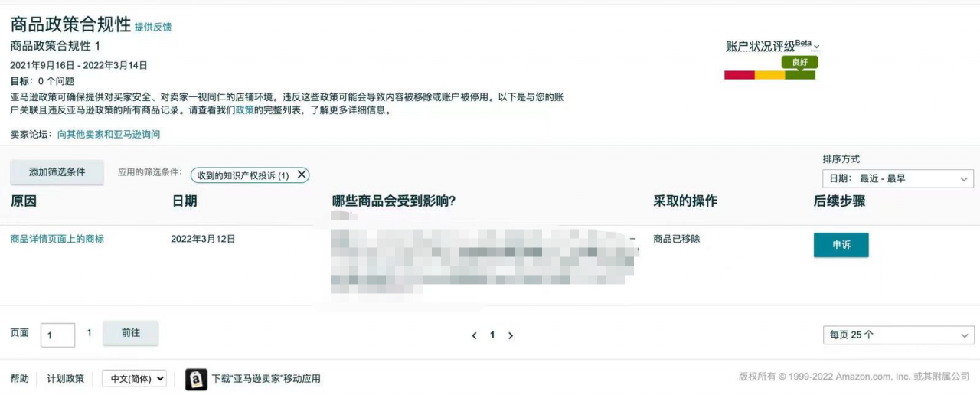The width and height of the screenshot is (980, 395).
Task: Open the 商品详情页面上的商标 reason link
Action: coord(57,239)
